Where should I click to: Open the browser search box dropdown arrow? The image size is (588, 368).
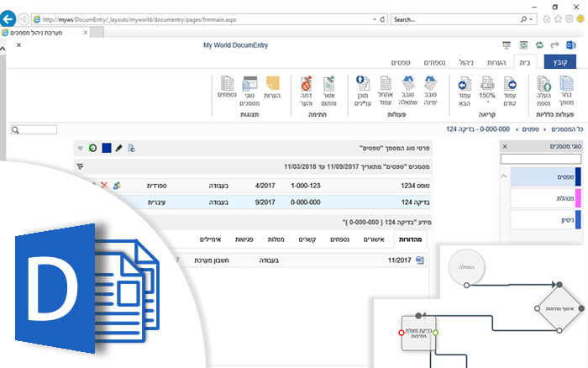531,19
